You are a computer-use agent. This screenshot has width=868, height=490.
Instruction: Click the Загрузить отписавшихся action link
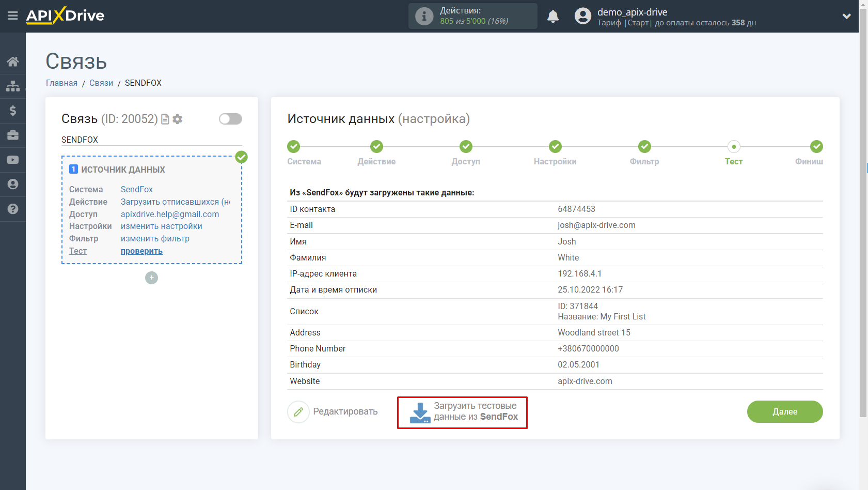coord(176,202)
